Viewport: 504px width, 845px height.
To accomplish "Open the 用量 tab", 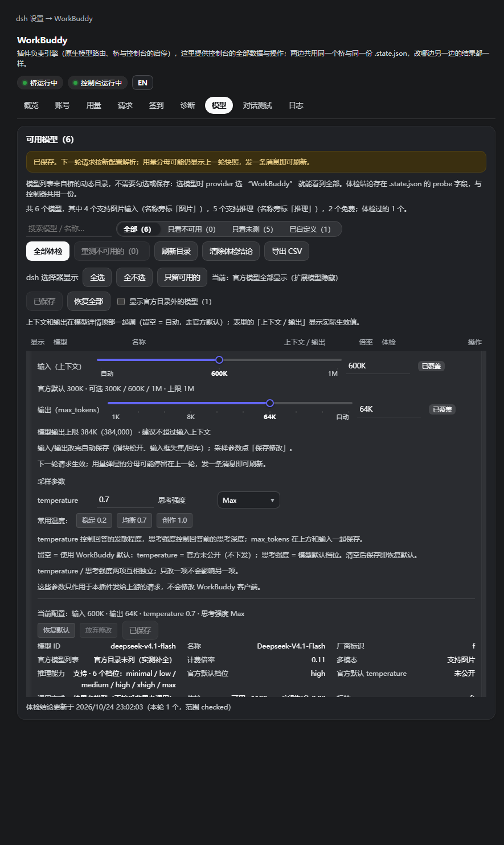I will tap(94, 105).
